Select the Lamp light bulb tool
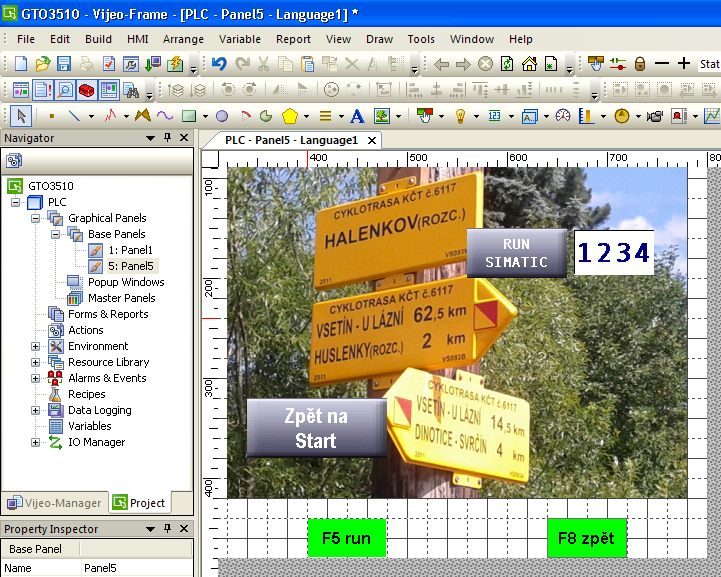Image resolution: width=721 pixels, height=577 pixels. [460, 116]
